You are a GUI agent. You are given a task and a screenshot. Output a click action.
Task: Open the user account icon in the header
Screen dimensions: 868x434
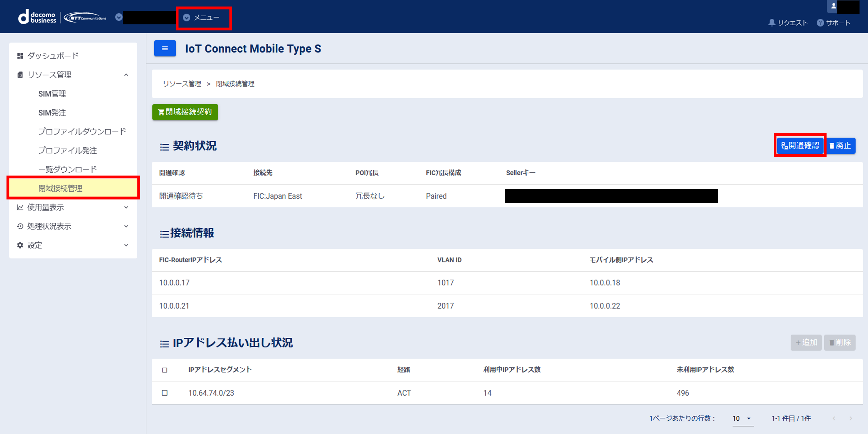point(833,6)
